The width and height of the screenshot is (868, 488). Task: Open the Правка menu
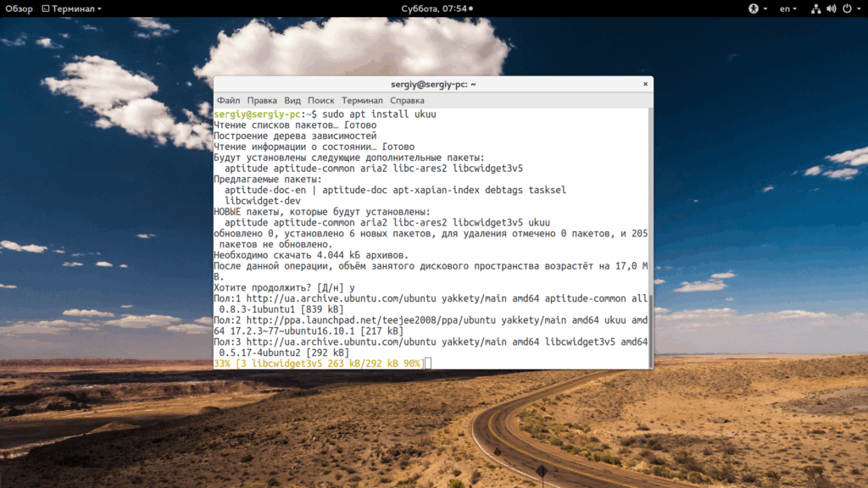(x=262, y=101)
